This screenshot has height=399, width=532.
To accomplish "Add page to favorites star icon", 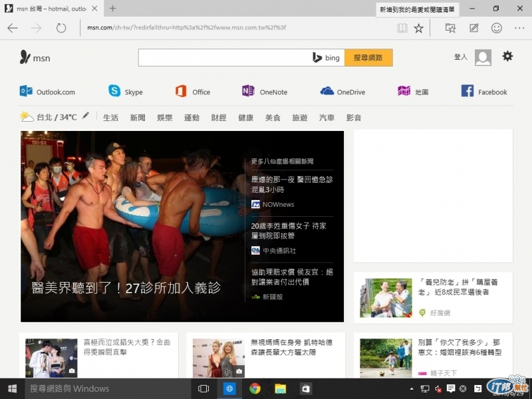I will (x=419, y=28).
